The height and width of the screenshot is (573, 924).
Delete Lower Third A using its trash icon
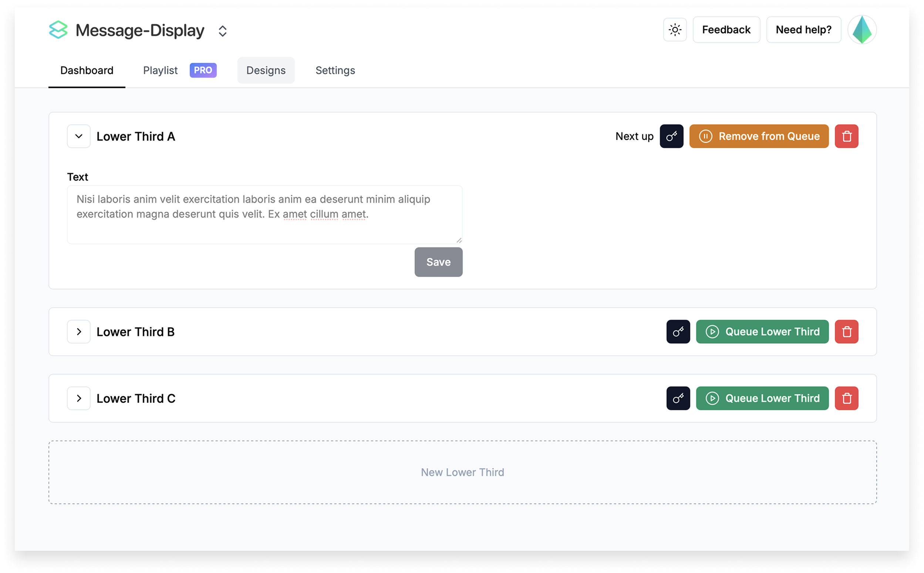coord(847,136)
